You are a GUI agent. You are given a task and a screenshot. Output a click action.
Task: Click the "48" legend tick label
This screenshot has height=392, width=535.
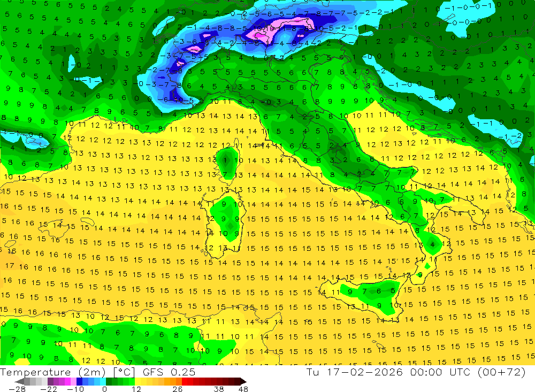tap(243, 389)
